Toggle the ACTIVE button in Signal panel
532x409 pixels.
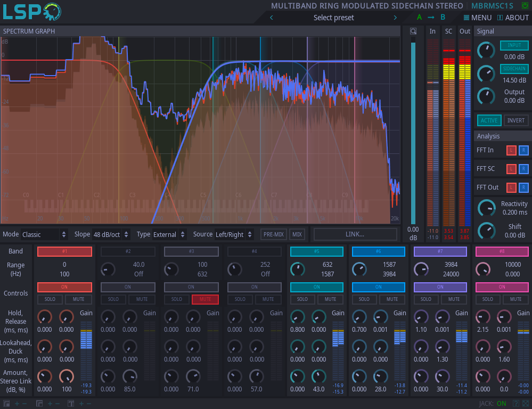tap(488, 120)
